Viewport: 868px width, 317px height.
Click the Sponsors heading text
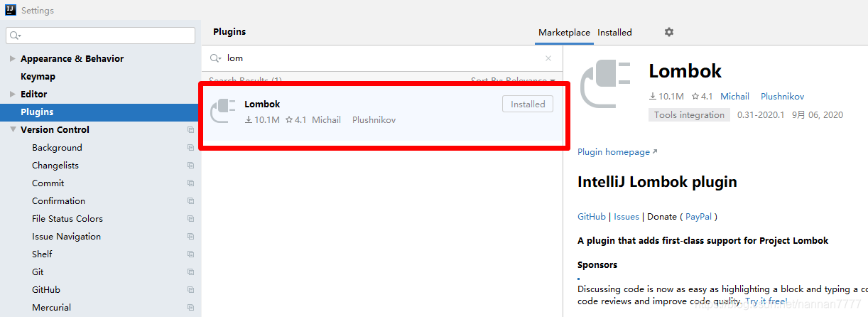point(597,265)
